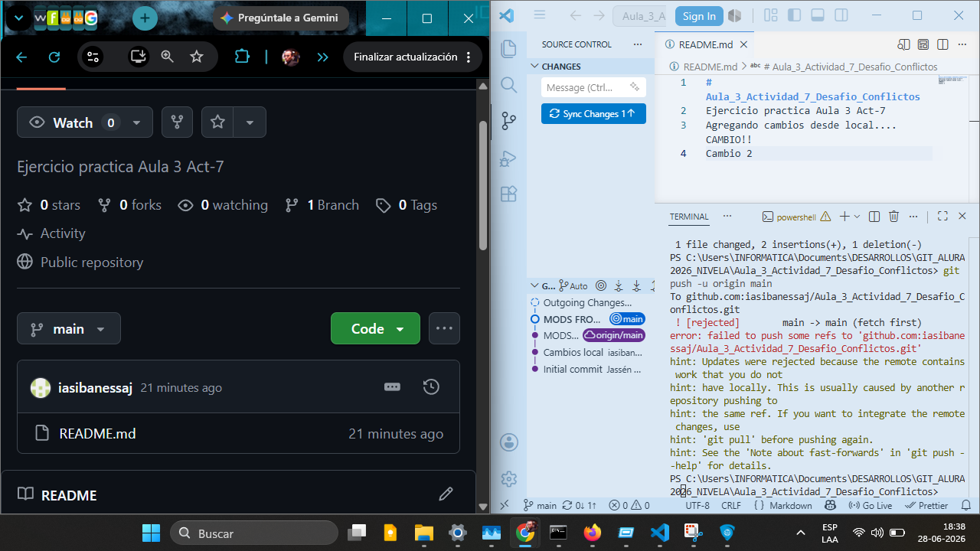Go back in VS Code navigation history

575,15
